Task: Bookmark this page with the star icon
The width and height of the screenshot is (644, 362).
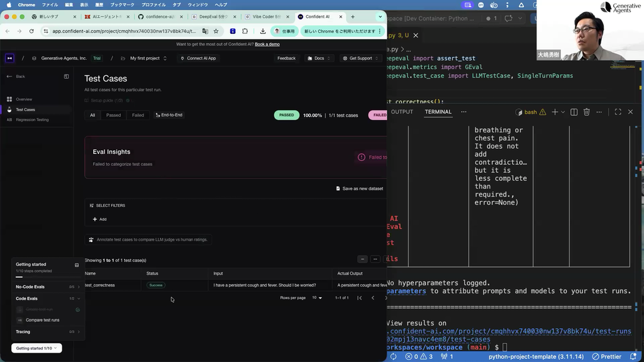Action: [216, 31]
